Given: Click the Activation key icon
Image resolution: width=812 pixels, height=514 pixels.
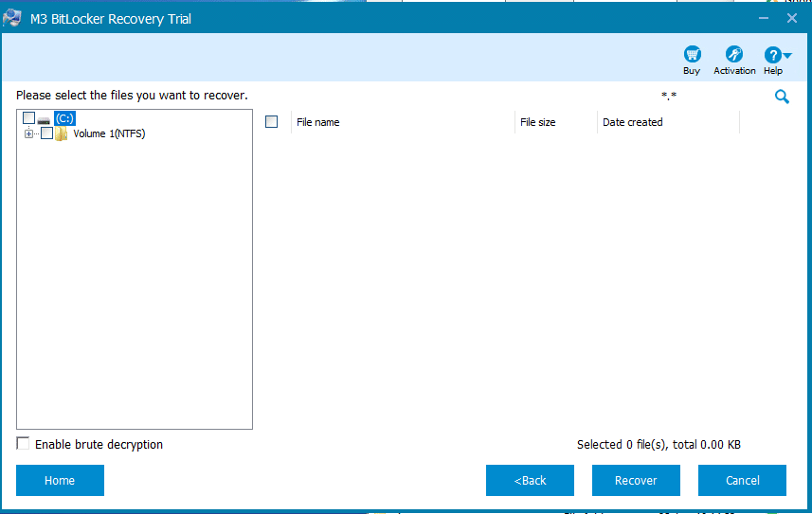Looking at the screenshot, I should click(733, 54).
